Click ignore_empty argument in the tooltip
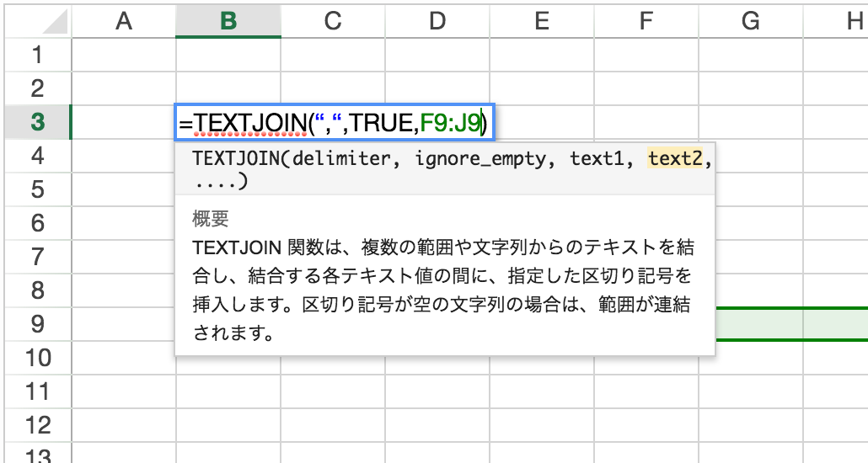This screenshot has height=463, width=868. tap(480, 159)
